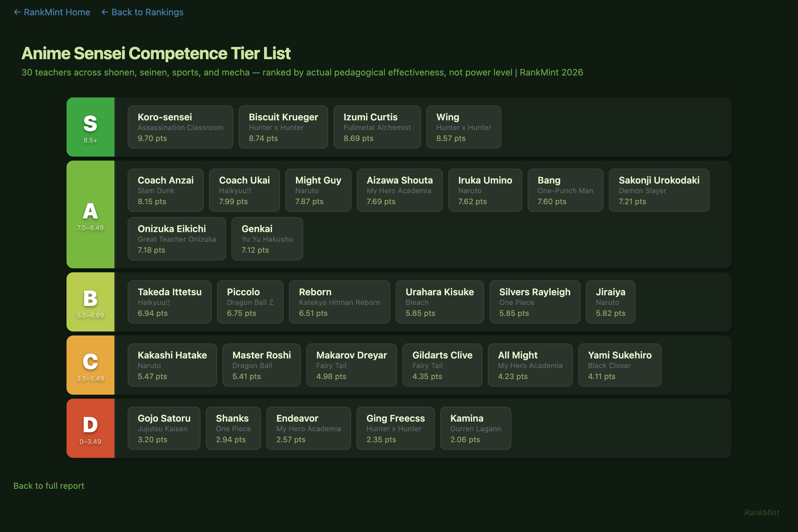Viewport: 798px width, 532px height.
Task: Select the A tier badge
Action: click(x=90, y=214)
